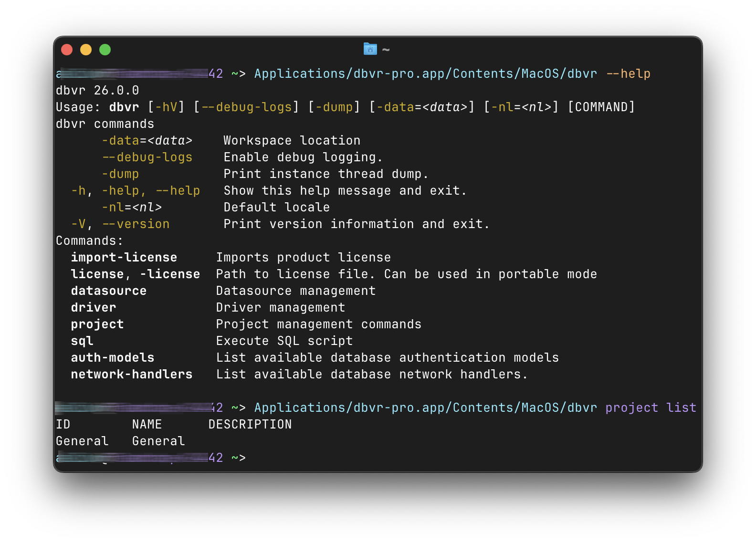756x543 pixels.
Task: Click --debug-logs beside 'Enable debug logging'
Action: pos(147,157)
